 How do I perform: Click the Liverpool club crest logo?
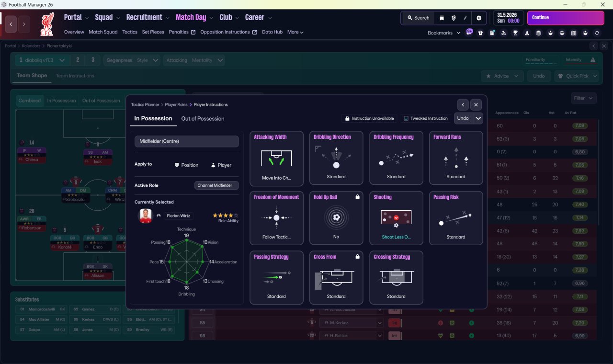point(47,24)
